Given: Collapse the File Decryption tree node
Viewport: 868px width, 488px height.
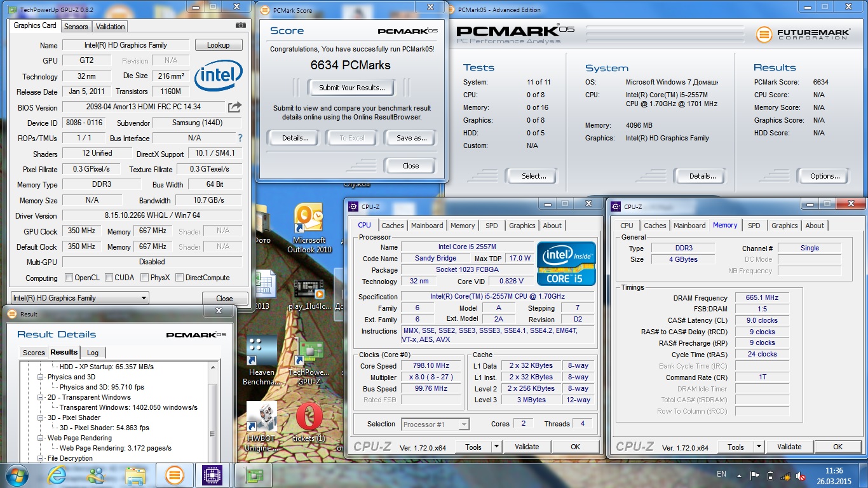Looking at the screenshot, I should [42, 458].
